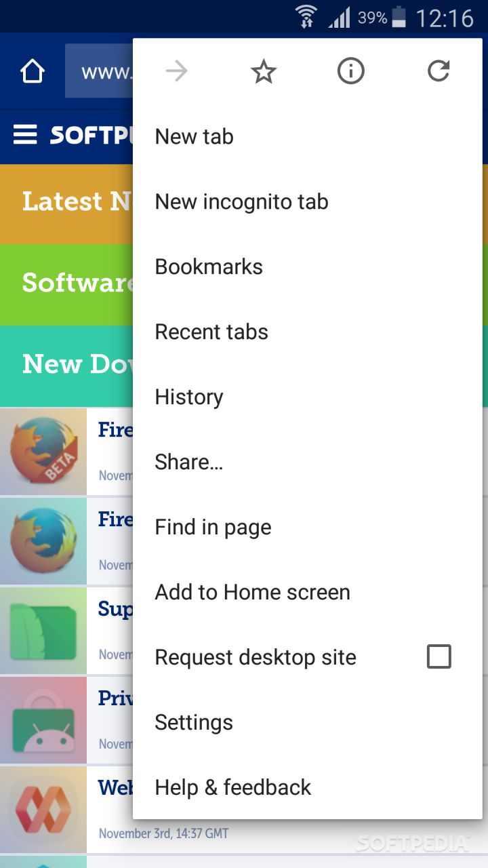Reload the page with the refresh icon
This screenshot has width=488, height=868.
439,71
